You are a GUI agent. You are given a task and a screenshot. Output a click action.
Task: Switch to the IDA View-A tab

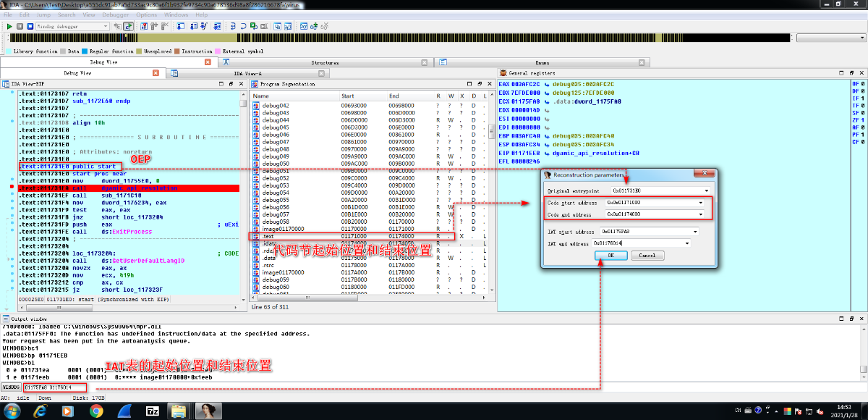(248, 73)
